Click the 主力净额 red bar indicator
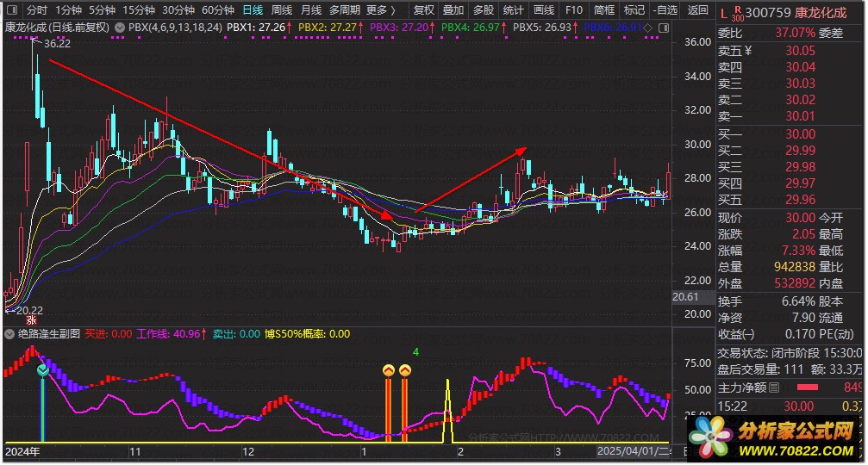Viewport: 868px width, 465px height. [807, 387]
